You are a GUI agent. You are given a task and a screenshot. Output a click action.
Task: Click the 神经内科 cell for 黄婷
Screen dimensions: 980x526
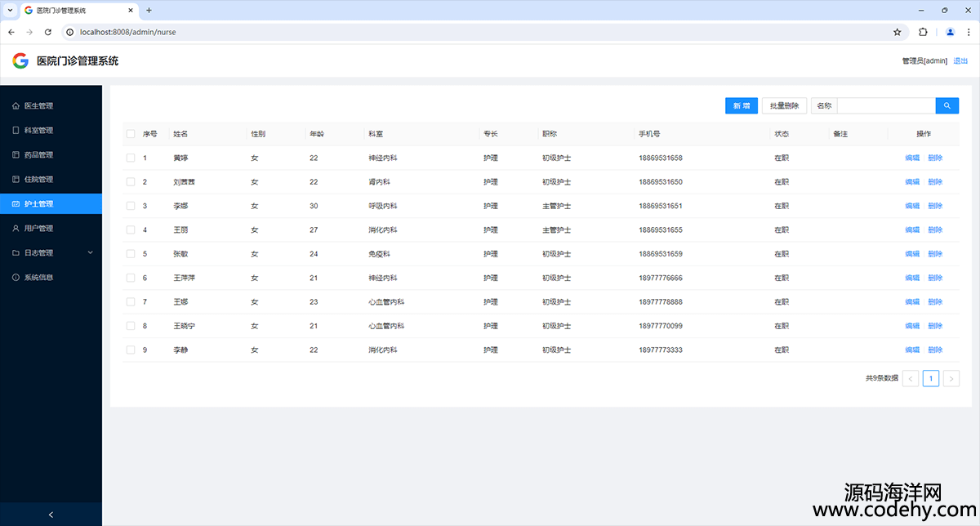coord(383,158)
